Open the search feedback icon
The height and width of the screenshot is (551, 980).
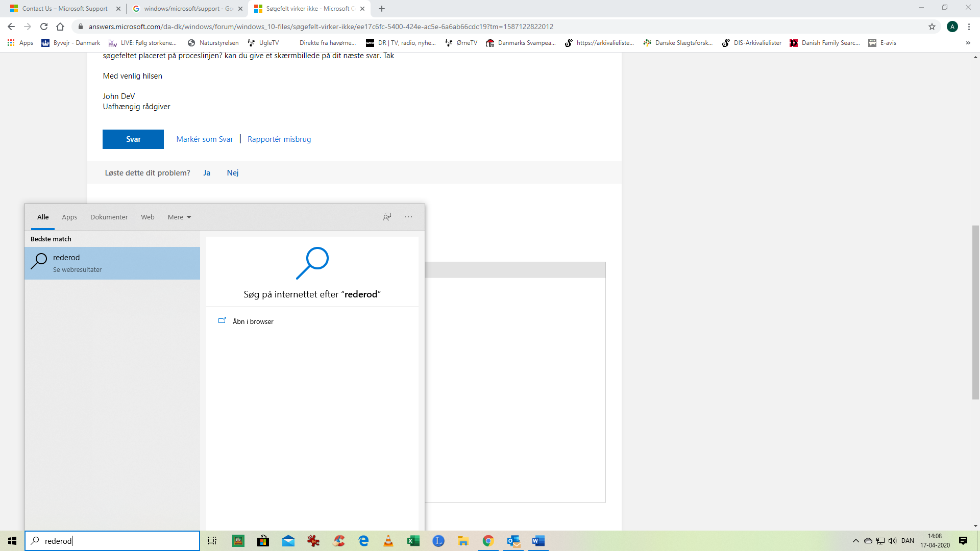click(x=387, y=217)
